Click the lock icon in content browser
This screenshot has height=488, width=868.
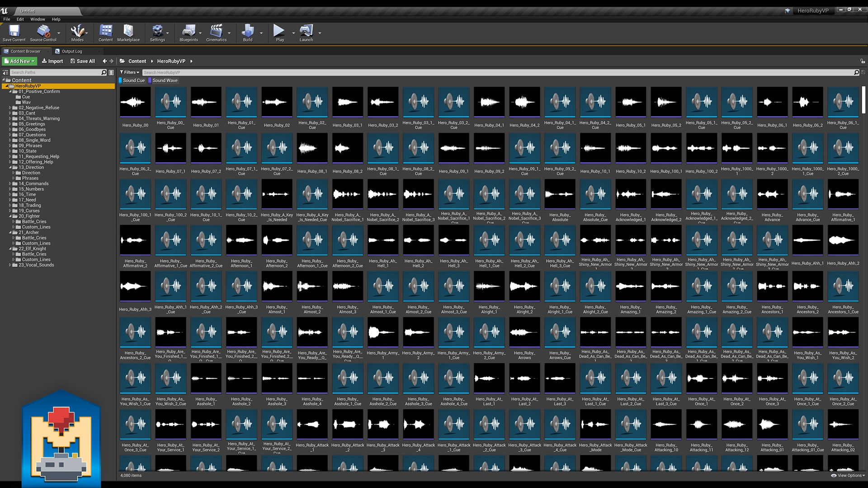tap(863, 61)
